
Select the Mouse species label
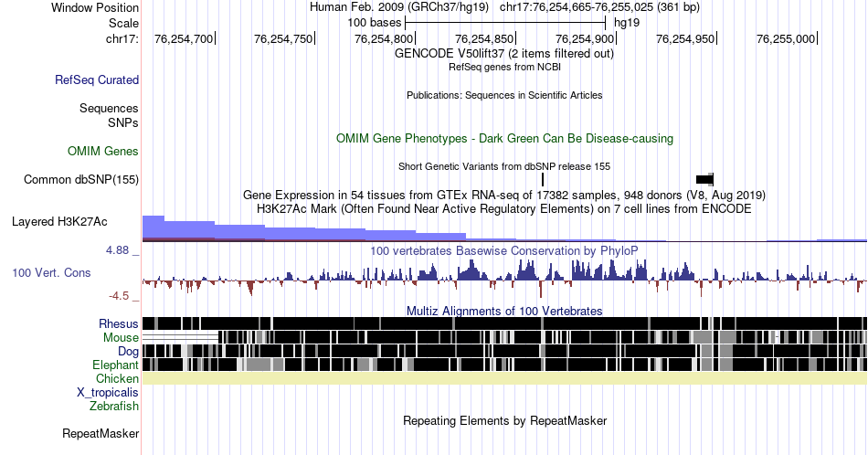coord(121,338)
